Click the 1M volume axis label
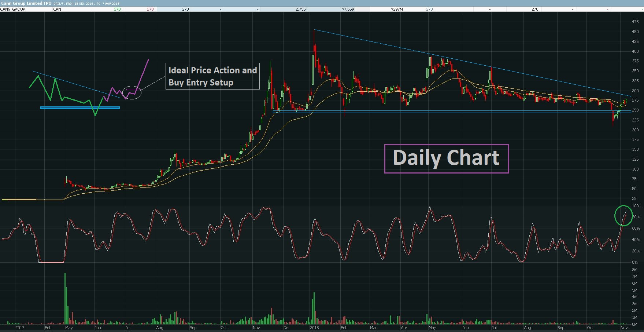 (635, 318)
